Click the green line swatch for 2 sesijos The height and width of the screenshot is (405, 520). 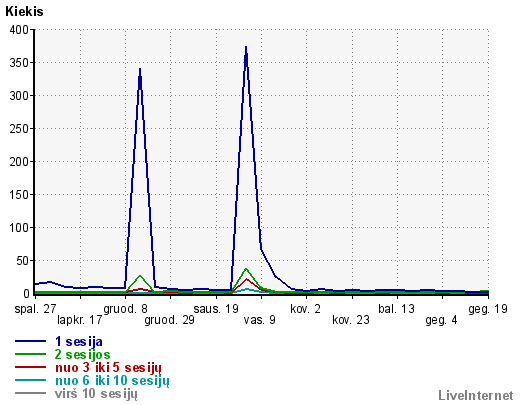pyautogui.click(x=30, y=354)
